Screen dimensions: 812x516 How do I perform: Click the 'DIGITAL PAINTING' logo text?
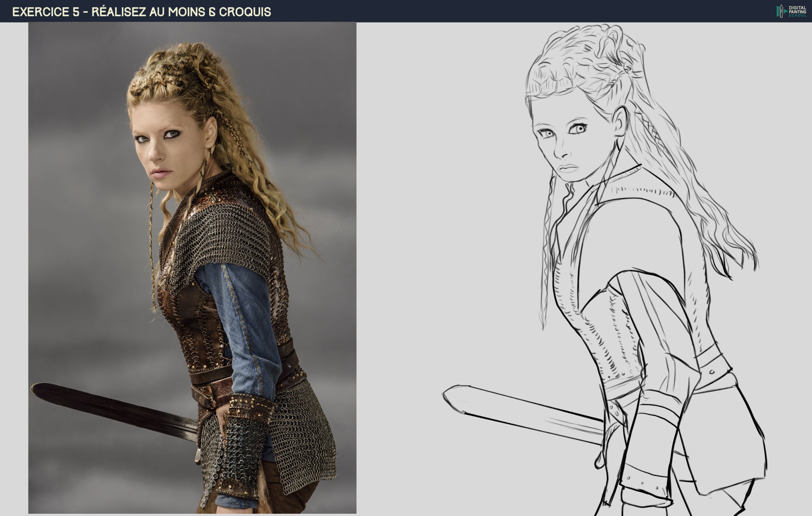pos(797,9)
